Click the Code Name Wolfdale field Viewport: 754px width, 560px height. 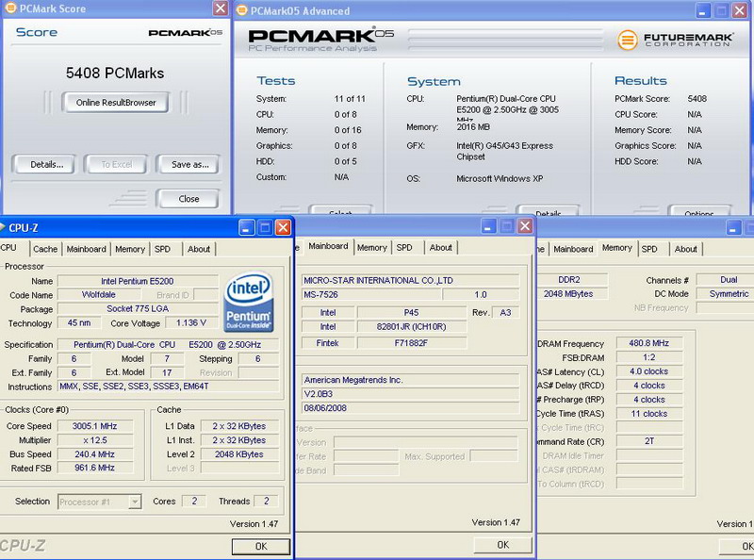tap(99, 295)
